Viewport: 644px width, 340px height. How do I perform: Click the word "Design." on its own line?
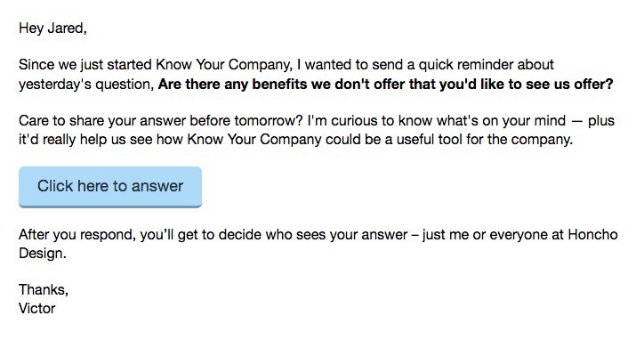point(43,254)
